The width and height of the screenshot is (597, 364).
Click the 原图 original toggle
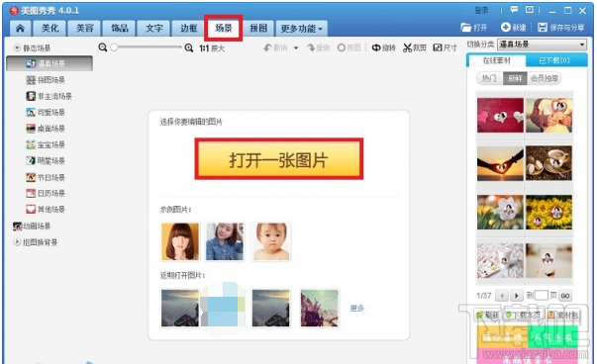coord(349,47)
